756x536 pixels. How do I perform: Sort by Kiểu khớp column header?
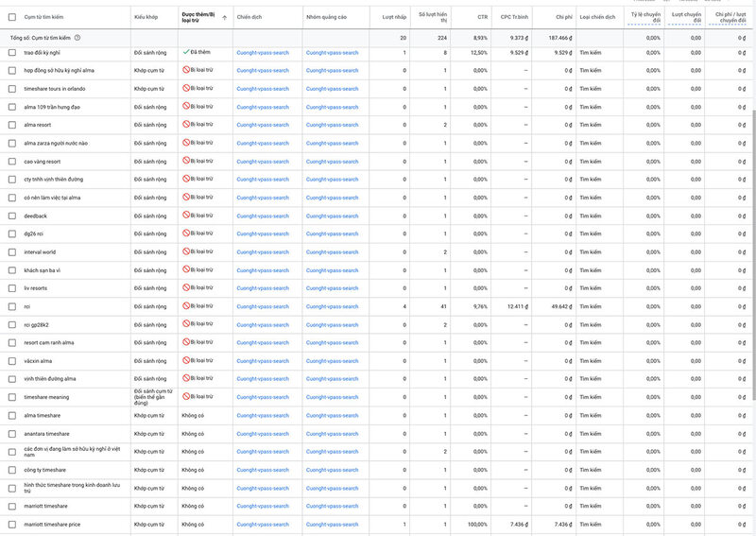coord(146,17)
